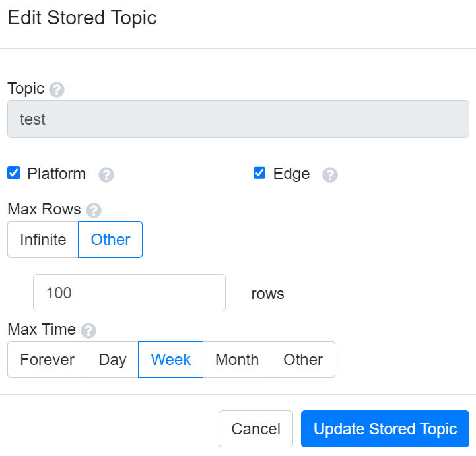Uncheck the Edge checkbox
476x456 pixels.
tap(259, 174)
